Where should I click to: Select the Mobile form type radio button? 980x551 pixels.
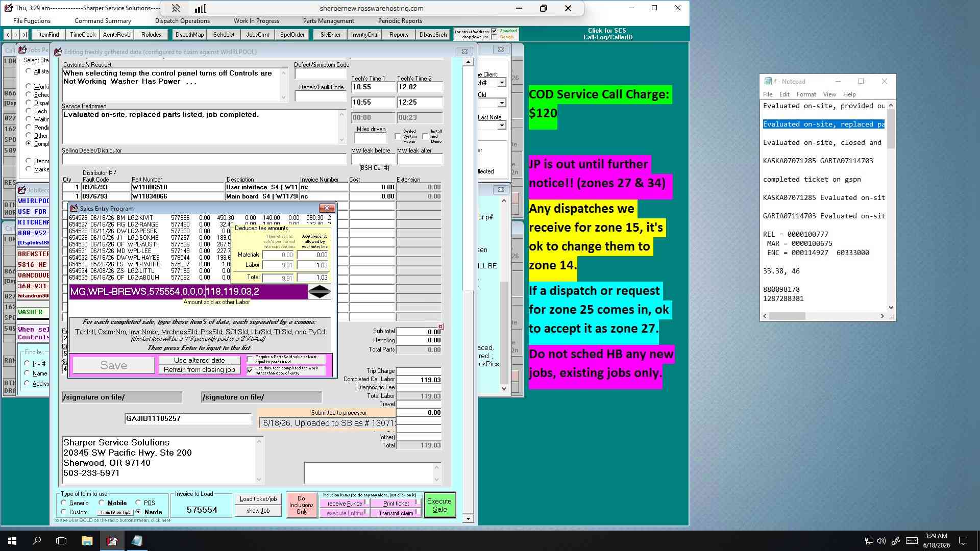(x=102, y=503)
